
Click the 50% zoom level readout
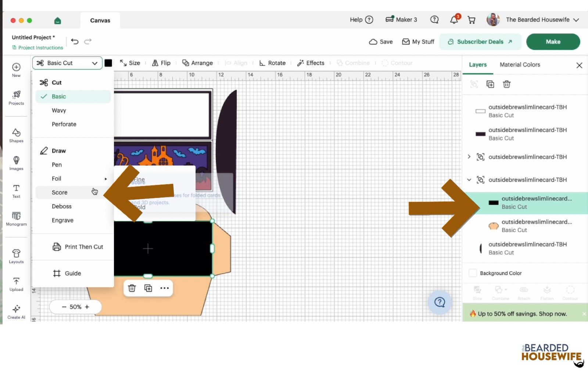pyautogui.click(x=75, y=307)
